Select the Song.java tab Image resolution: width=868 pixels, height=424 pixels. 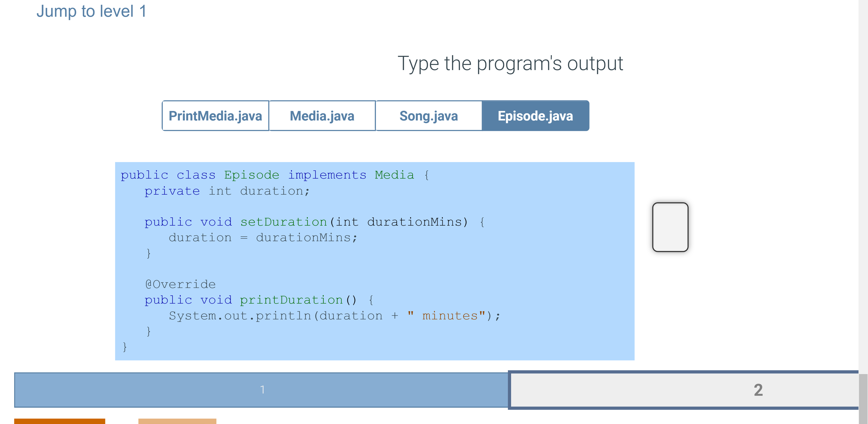pos(428,116)
